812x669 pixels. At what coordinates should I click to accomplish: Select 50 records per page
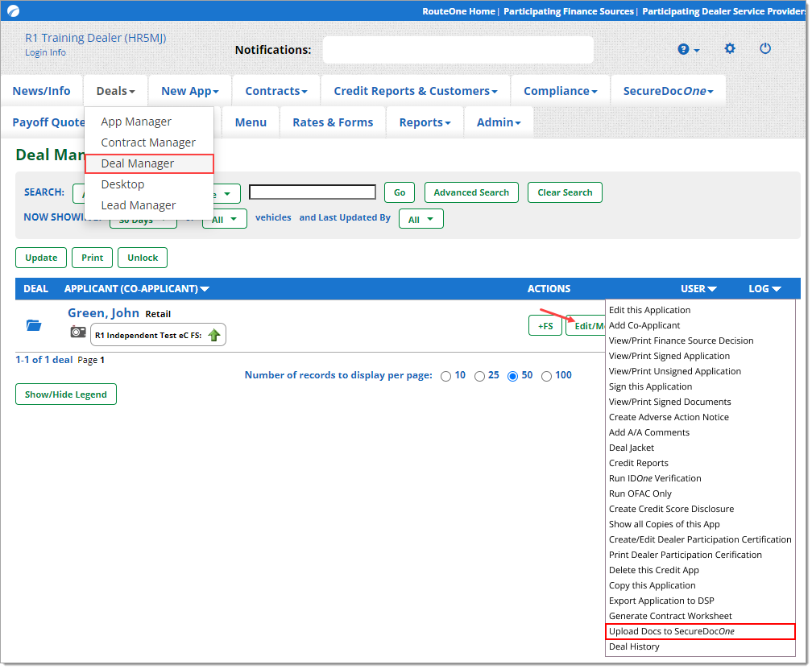[514, 378]
